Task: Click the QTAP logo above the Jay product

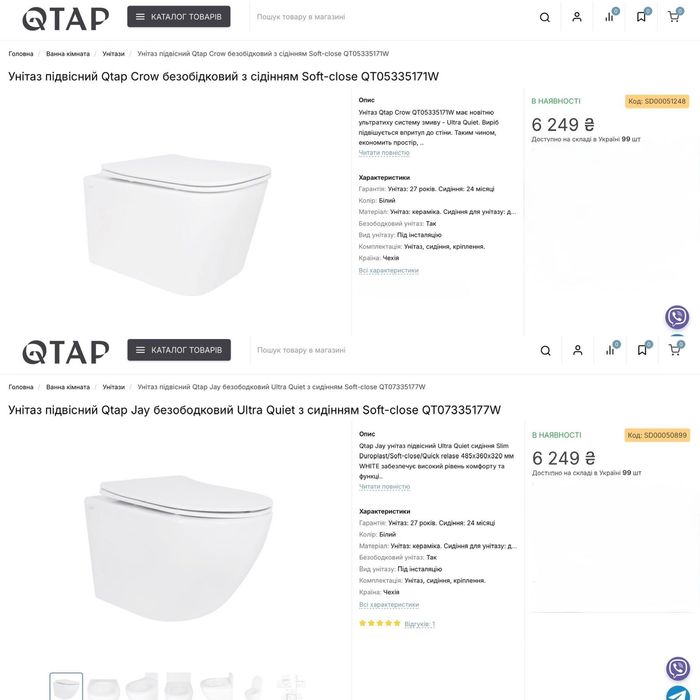Action: pos(66,351)
